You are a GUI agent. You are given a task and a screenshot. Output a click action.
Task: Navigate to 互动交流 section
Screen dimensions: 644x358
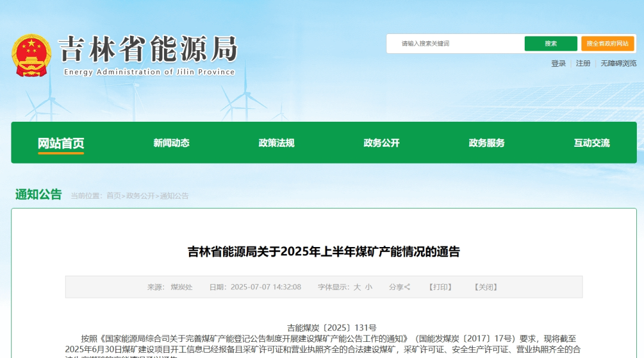click(x=592, y=143)
